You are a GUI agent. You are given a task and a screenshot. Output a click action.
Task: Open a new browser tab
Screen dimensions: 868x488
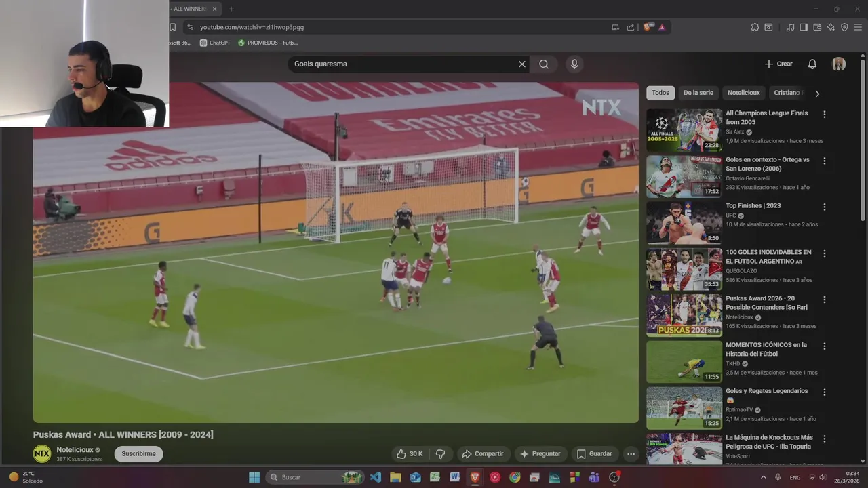231,9
